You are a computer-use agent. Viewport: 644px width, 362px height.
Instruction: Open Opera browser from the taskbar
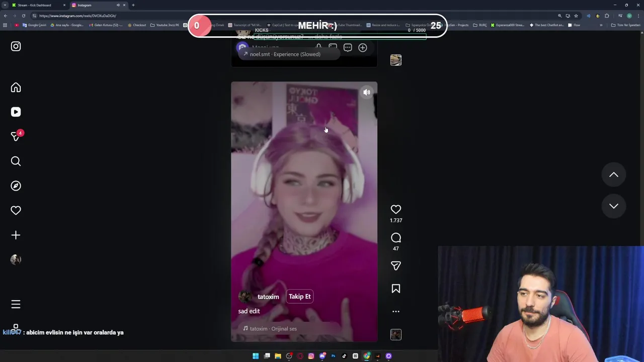(x=300, y=356)
